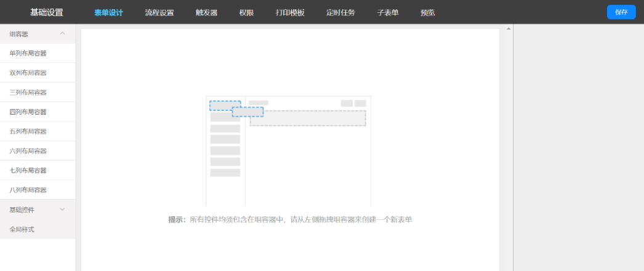Select the 六列布局容器 entry
This screenshot has width=644, height=271.
(x=28, y=151)
